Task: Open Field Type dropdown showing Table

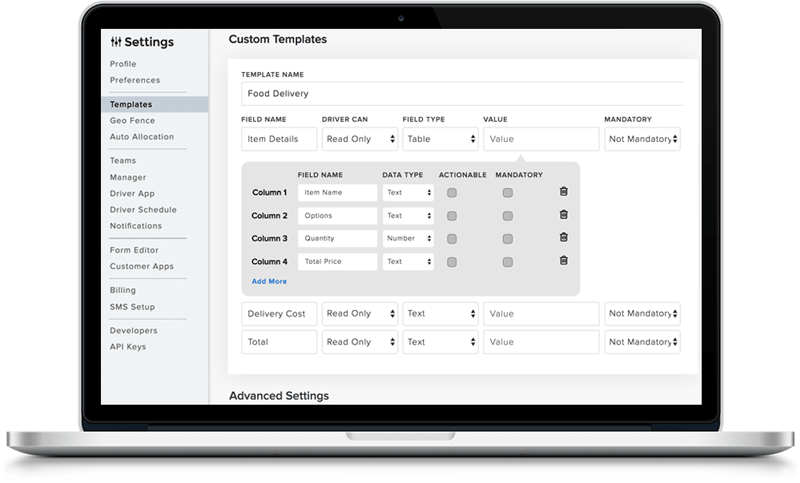Action: [x=440, y=139]
